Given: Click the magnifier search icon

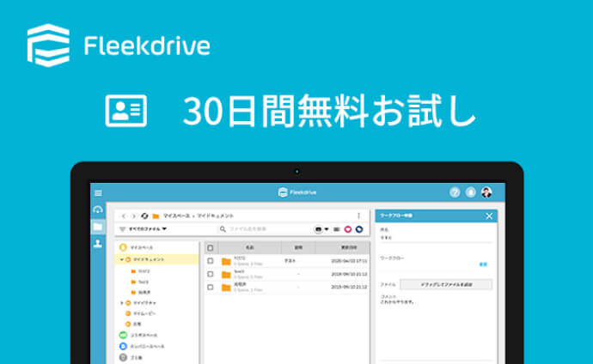Looking at the screenshot, I should coord(223,229).
